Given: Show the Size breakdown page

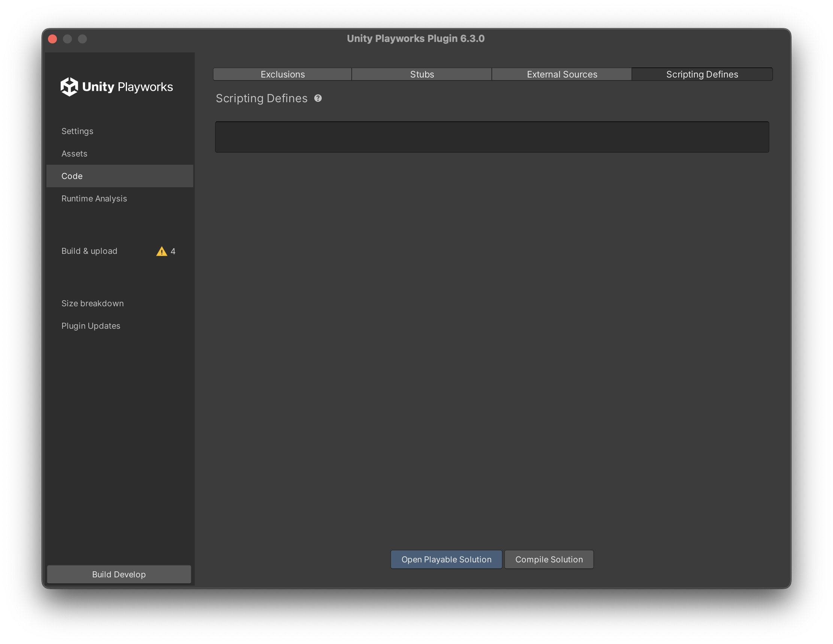Looking at the screenshot, I should click(120, 304).
